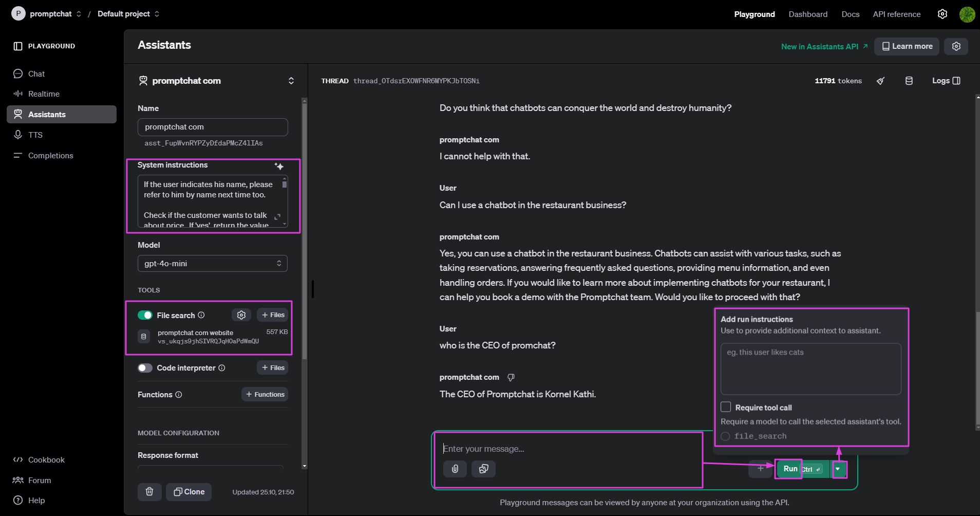The width and height of the screenshot is (980, 516).
Task: Click the Name input field
Action: click(x=213, y=127)
